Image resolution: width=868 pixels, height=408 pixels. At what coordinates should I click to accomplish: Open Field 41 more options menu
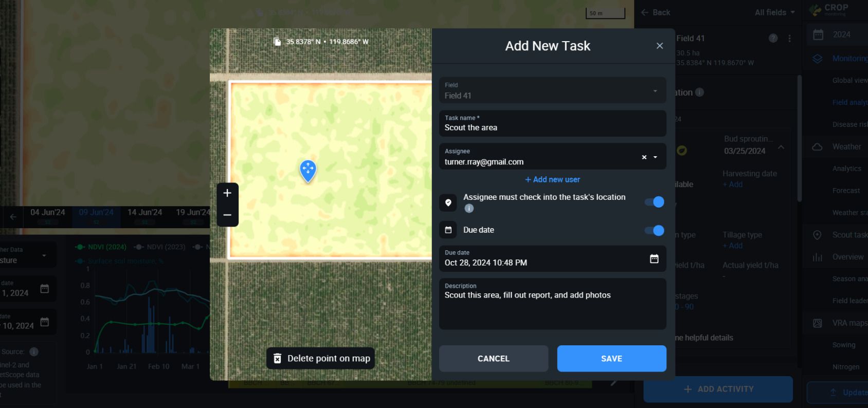point(789,38)
